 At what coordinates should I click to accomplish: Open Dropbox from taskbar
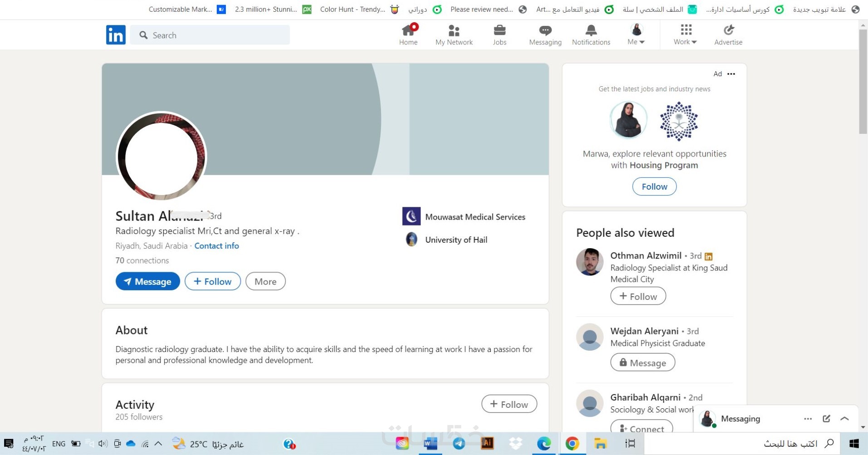tap(516, 444)
